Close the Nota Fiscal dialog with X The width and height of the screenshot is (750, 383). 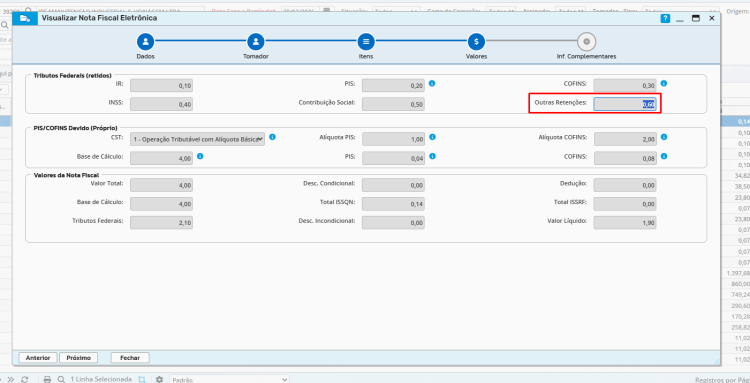click(x=712, y=18)
